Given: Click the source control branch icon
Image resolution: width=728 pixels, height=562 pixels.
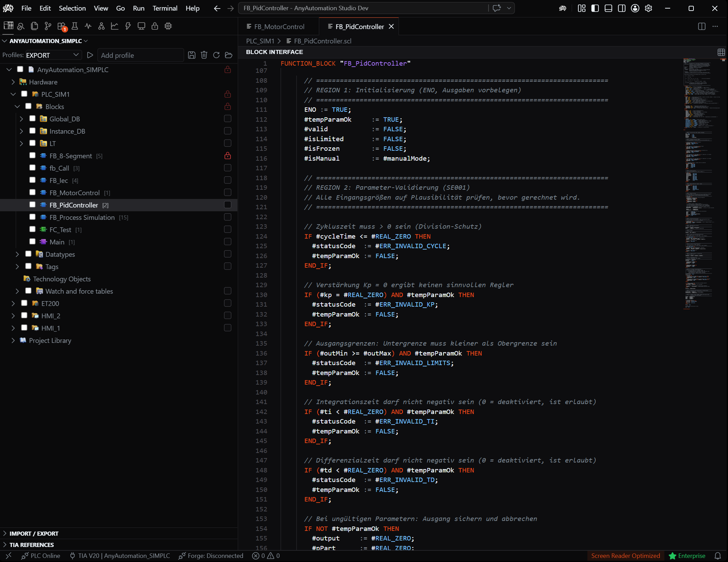Looking at the screenshot, I should [x=48, y=26].
